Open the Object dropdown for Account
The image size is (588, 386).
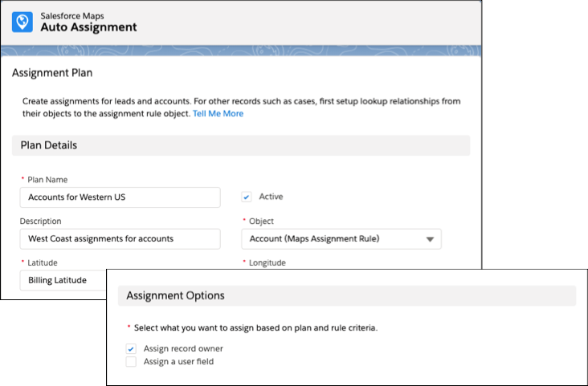click(x=341, y=238)
